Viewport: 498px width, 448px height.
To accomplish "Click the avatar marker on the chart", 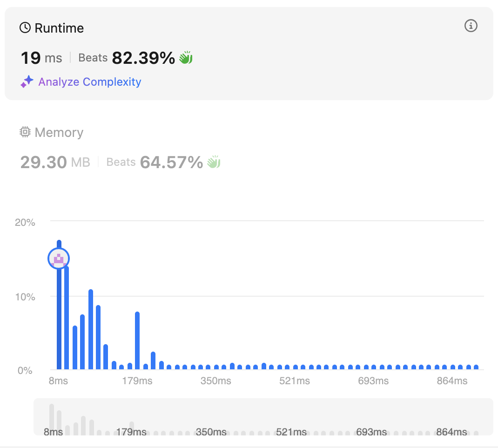I will (x=59, y=258).
